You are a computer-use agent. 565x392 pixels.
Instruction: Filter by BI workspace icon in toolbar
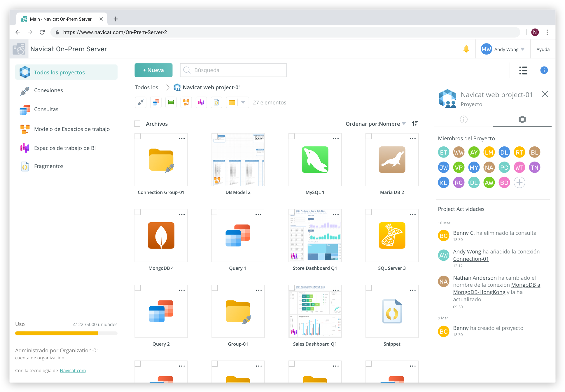click(x=201, y=102)
